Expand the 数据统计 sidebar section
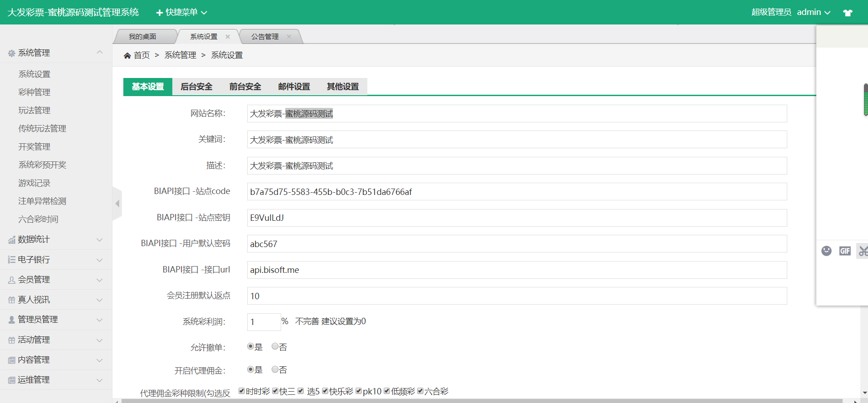868x403 pixels. 56,239
